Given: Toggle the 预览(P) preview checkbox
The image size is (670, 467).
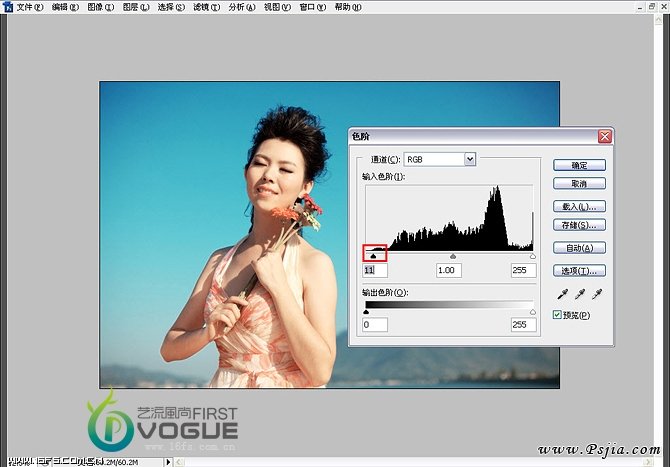Looking at the screenshot, I should tap(557, 315).
